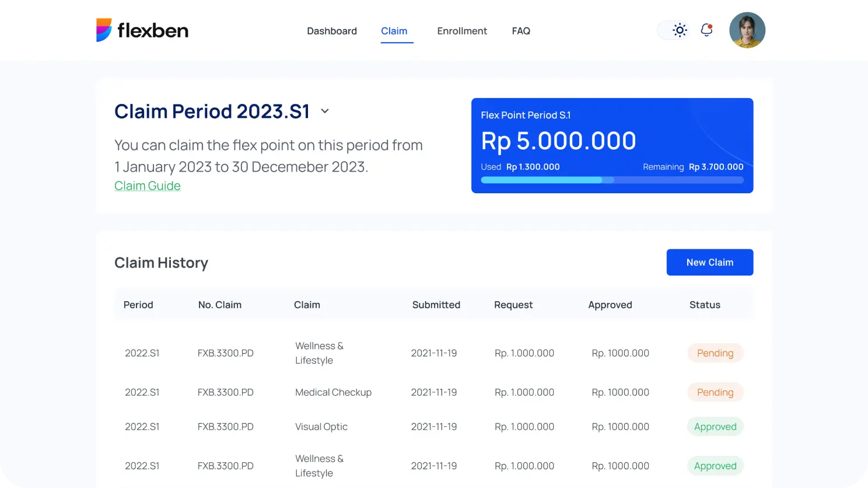The height and width of the screenshot is (488, 868).
Task: Open the Claim Guide link
Action: pos(148,186)
